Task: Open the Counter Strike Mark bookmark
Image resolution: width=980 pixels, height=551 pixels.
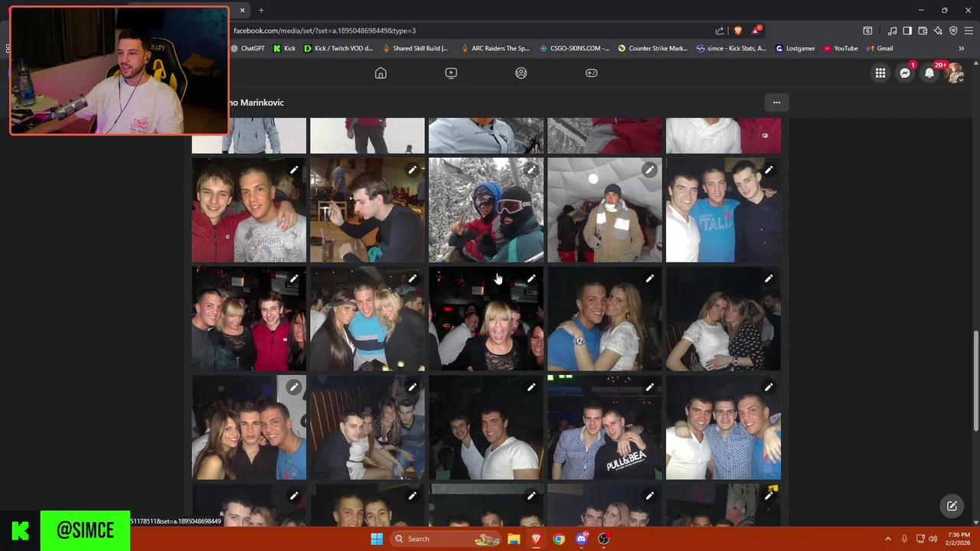Action: coord(653,48)
